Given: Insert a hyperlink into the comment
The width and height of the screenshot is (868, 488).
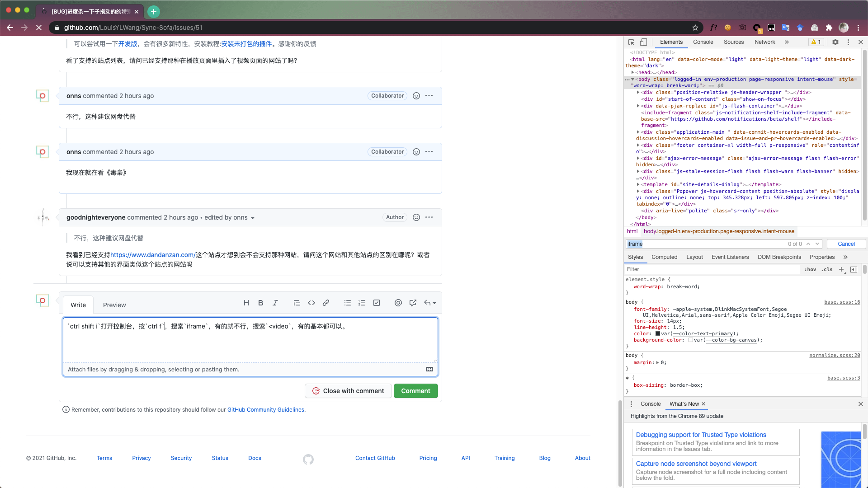Looking at the screenshot, I should (326, 303).
